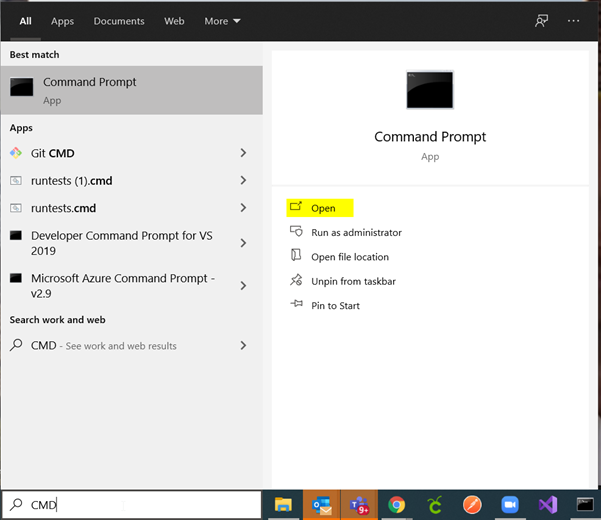Open Microsoft Teams from the taskbar

(357, 505)
